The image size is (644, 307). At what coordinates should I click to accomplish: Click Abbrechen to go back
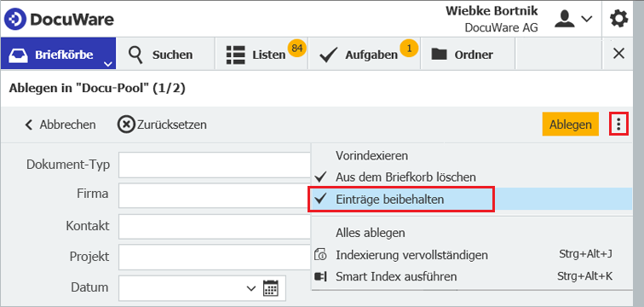point(60,125)
